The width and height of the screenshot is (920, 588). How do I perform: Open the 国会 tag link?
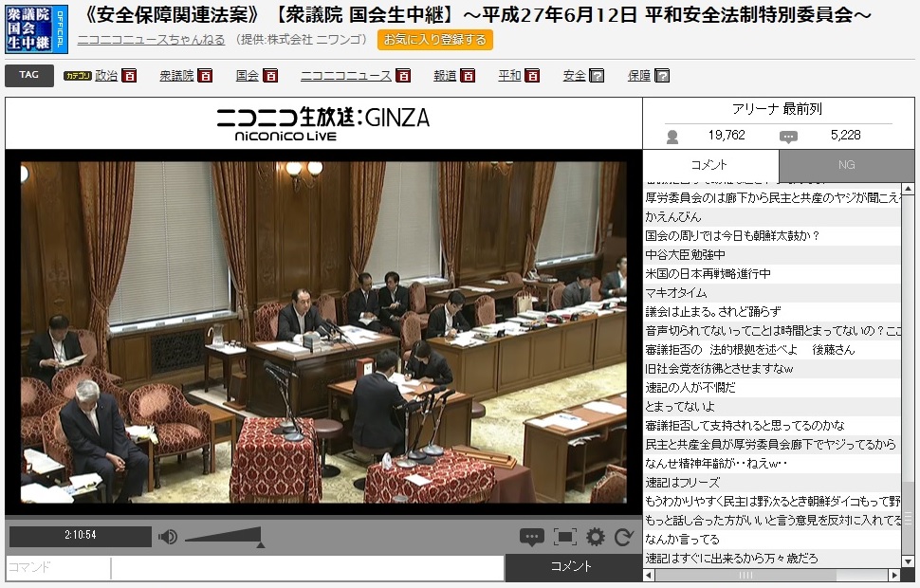coord(247,75)
